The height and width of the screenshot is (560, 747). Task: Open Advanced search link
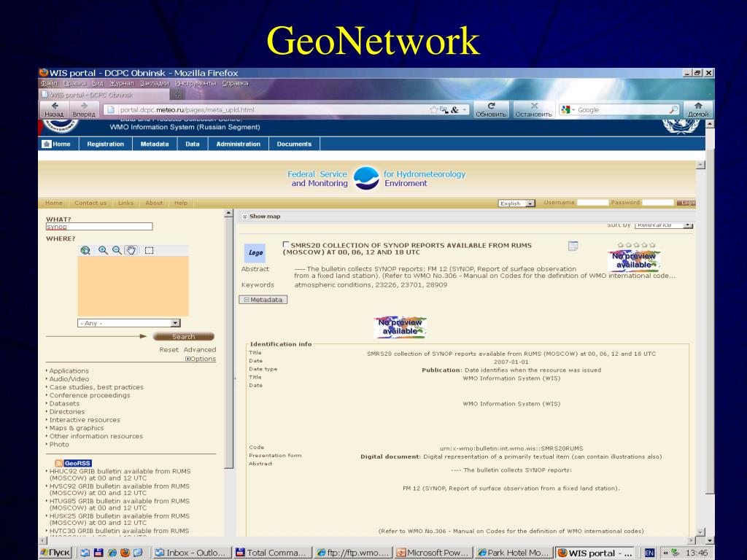[x=200, y=349]
